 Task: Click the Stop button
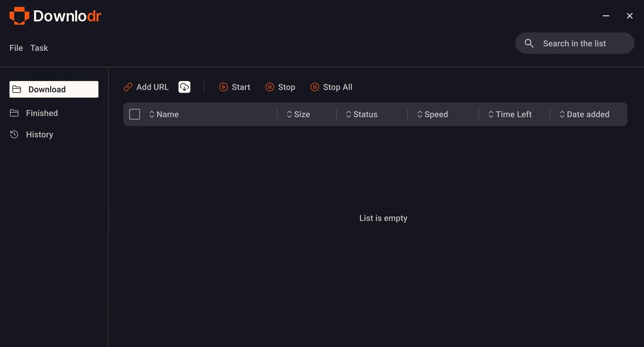tap(281, 87)
